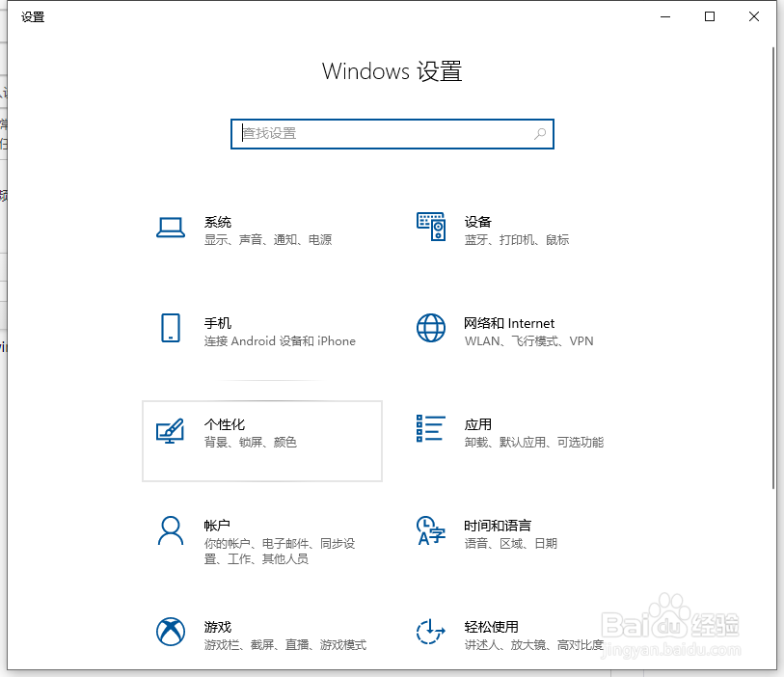Close the 设置 window

pyautogui.click(x=754, y=16)
